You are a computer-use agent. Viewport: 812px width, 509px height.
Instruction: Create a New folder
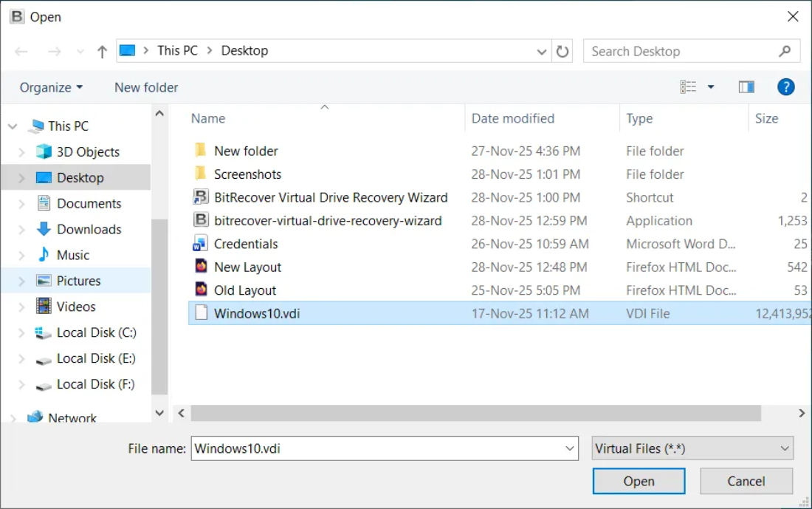click(x=145, y=86)
